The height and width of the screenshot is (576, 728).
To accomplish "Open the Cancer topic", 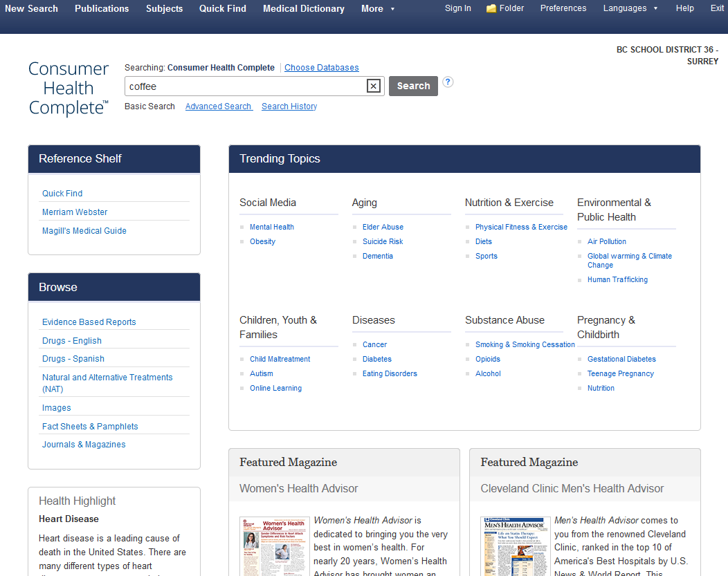I will coord(374,344).
